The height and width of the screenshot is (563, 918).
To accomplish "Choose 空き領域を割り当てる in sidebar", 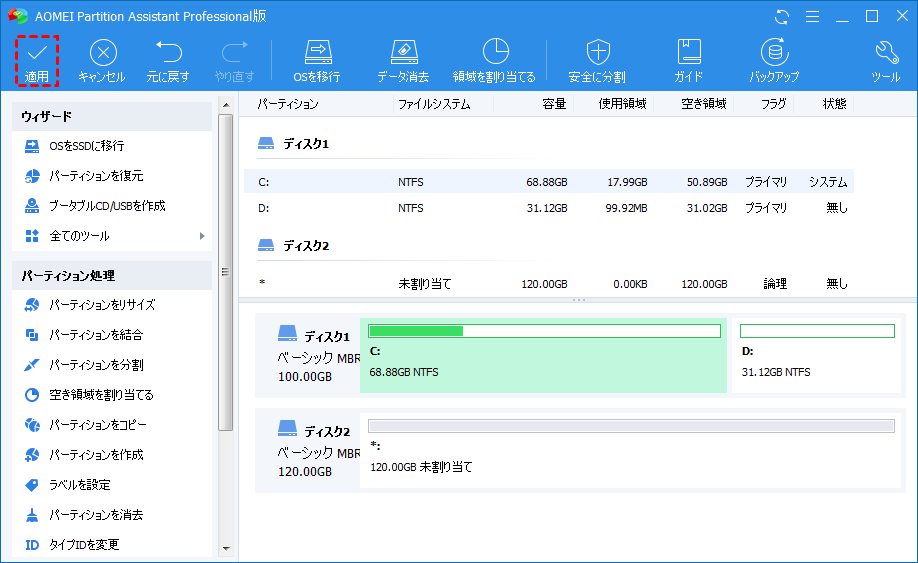I will [x=89, y=395].
